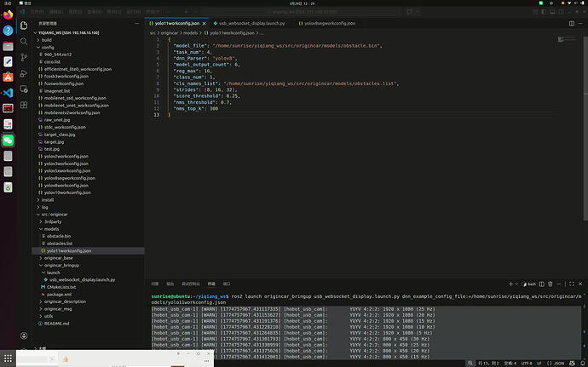Open the Debug Console panel tab

(191, 284)
